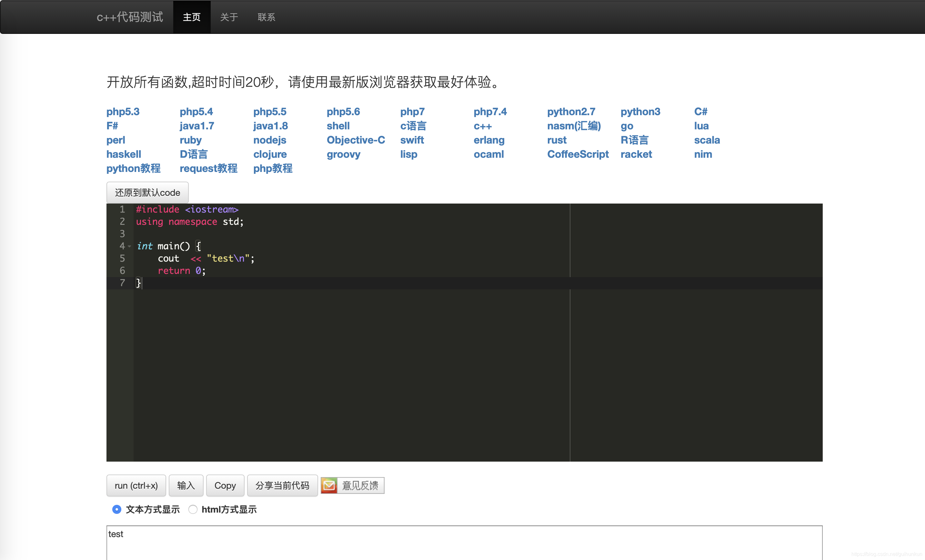Choose the rust language link
The width and height of the screenshot is (925, 560).
(556, 140)
